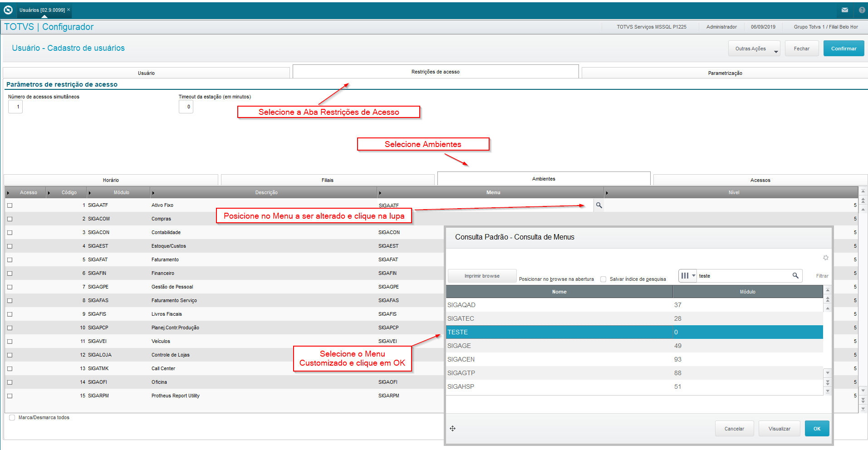The height and width of the screenshot is (450, 868).
Task: Tick the SIGACOM access checkbox
Action: (x=10, y=219)
